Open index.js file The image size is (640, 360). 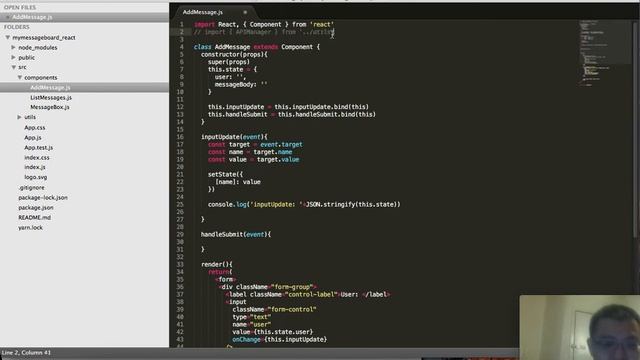tap(35, 167)
